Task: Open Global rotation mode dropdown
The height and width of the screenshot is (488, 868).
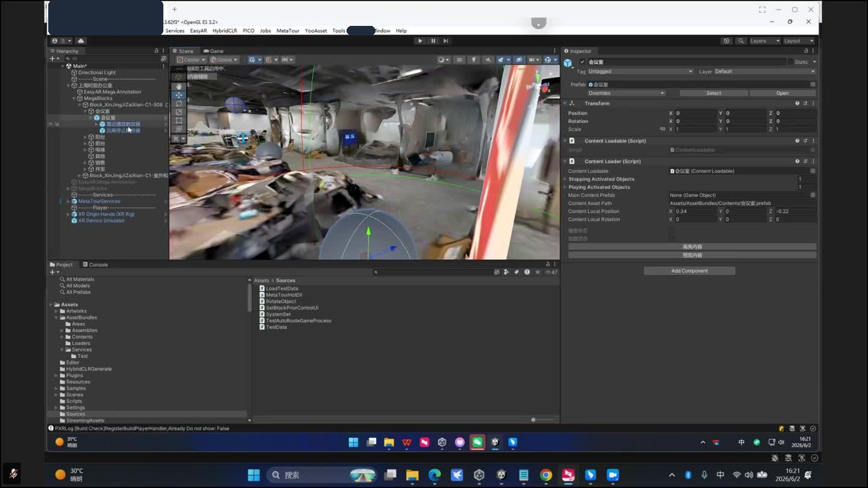Action: tap(224, 60)
